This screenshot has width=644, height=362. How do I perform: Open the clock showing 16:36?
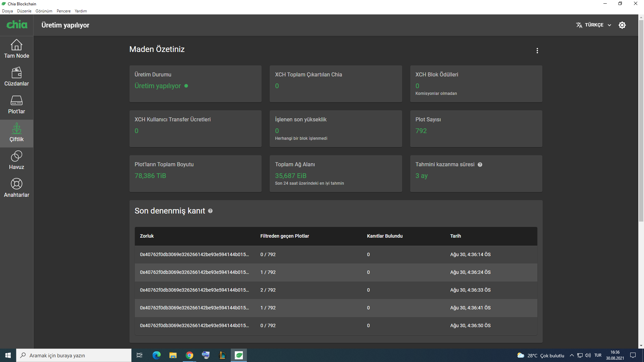(615, 355)
